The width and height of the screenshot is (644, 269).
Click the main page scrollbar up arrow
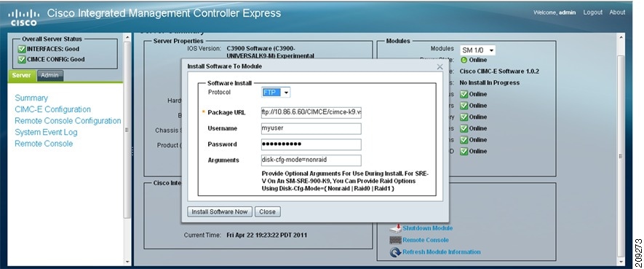621,37
